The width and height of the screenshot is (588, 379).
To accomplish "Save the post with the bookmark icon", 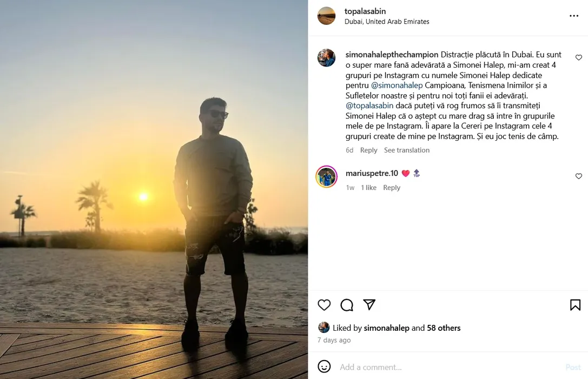I will [x=575, y=305].
